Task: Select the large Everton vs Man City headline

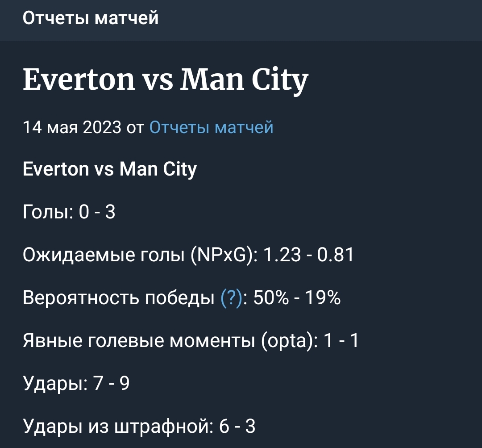Action: click(166, 80)
